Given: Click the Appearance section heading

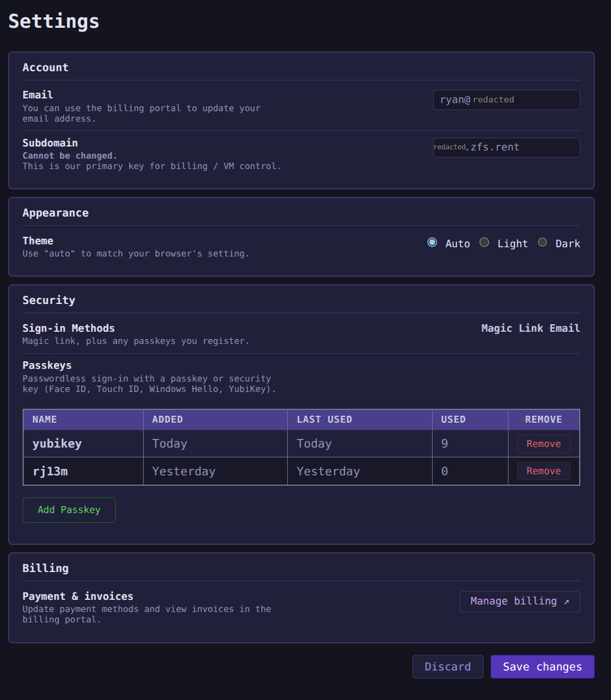Looking at the screenshot, I should 56,213.
